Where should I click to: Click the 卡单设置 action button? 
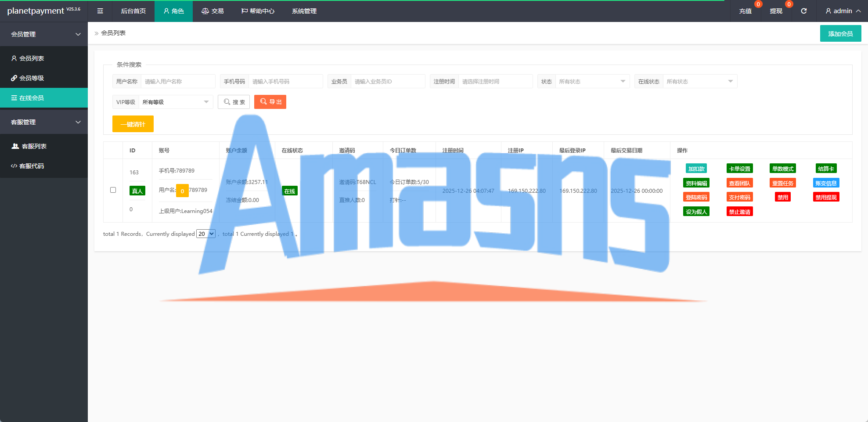click(740, 169)
